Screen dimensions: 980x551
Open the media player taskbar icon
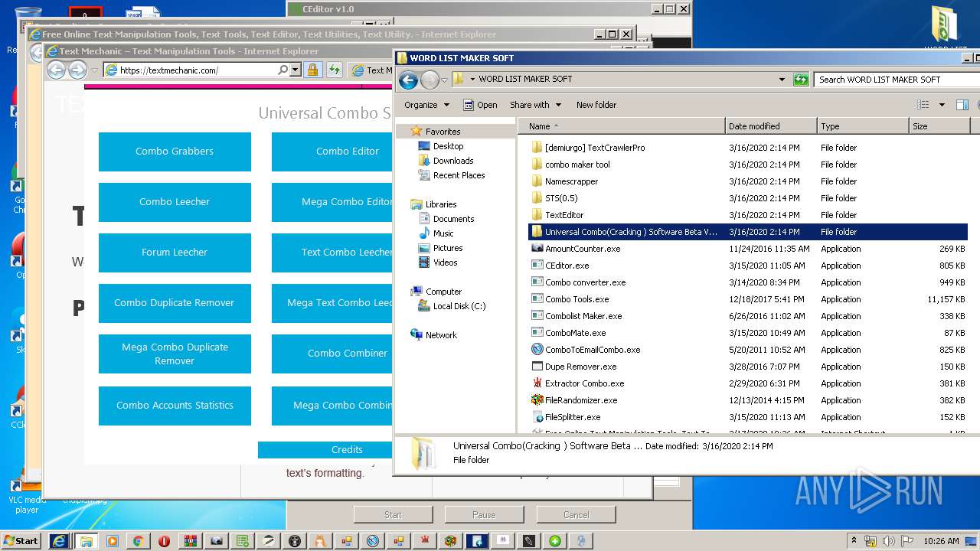[112, 541]
